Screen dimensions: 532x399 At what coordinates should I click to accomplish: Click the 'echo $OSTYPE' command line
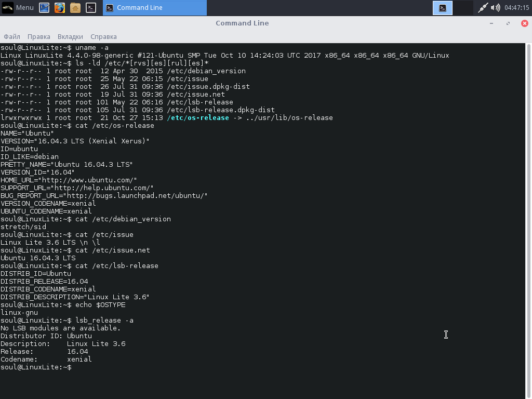pyautogui.click(x=63, y=305)
